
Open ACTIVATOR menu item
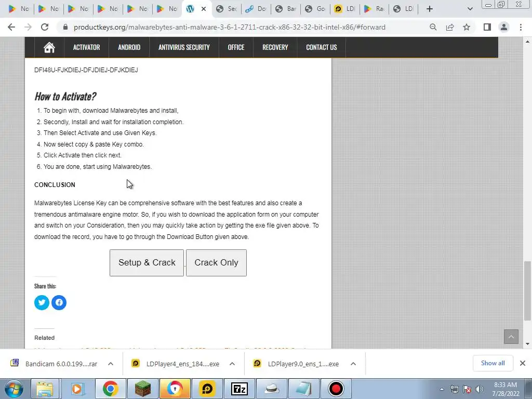87,47
